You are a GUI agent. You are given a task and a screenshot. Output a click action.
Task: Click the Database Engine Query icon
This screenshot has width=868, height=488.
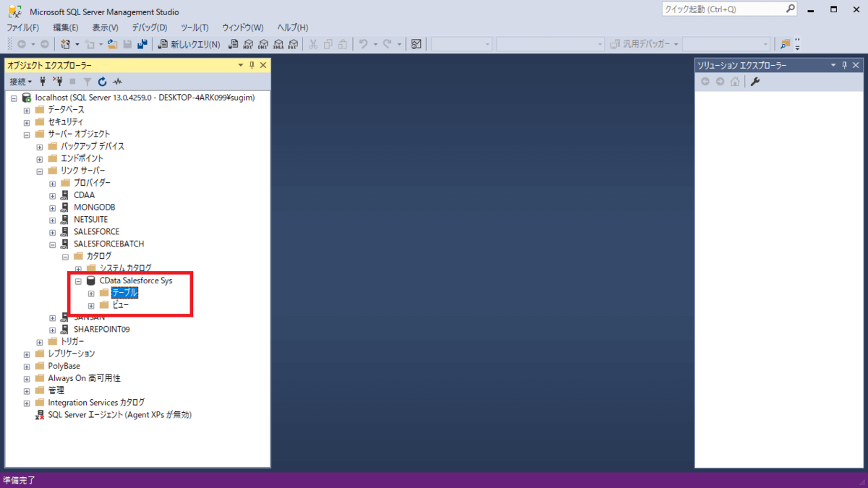coord(234,44)
